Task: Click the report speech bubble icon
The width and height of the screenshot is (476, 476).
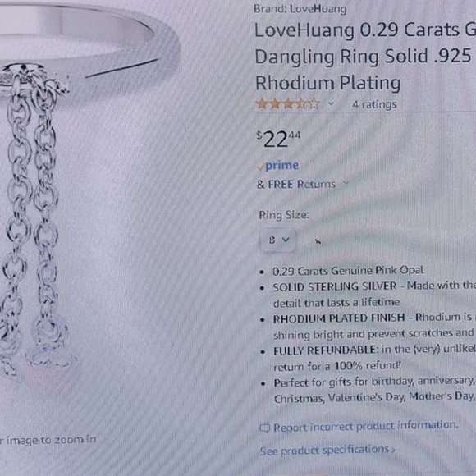Action: point(265,428)
